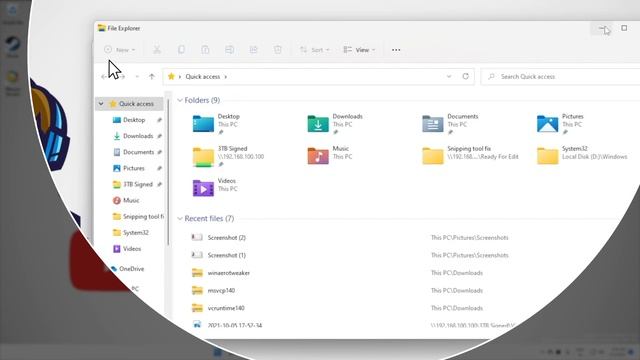The height and width of the screenshot is (360, 640).
Task: Expand the address bar history dropdown
Action: (449, 76)
